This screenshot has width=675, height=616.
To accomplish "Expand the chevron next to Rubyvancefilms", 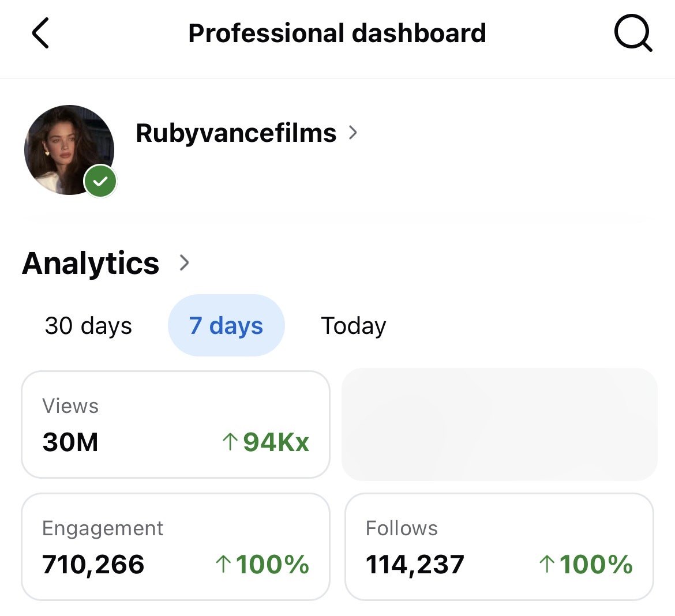I will (353, 133).
